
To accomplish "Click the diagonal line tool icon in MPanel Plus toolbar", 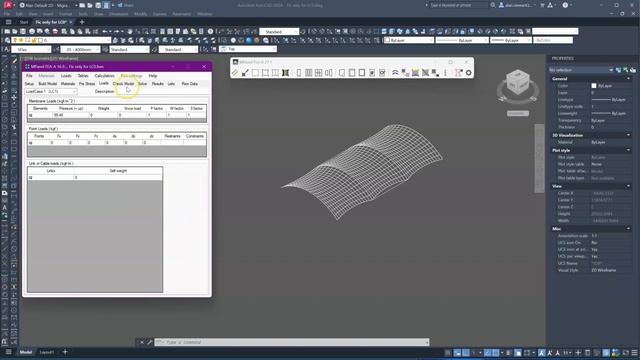I will 245,73.
